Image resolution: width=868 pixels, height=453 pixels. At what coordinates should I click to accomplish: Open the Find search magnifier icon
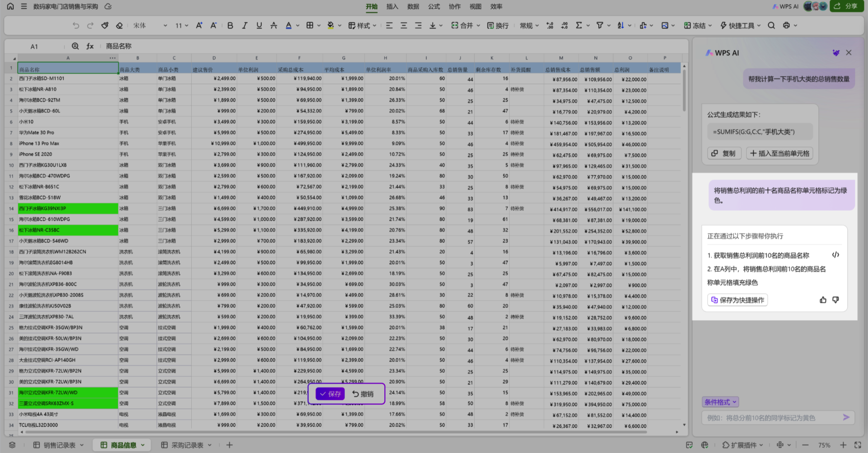coord(771,26)
